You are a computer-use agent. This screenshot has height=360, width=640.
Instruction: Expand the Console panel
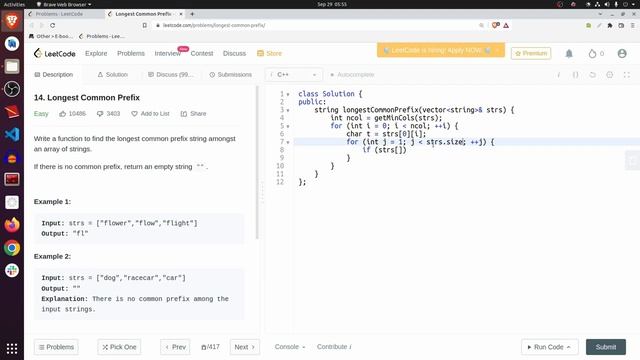290,347
